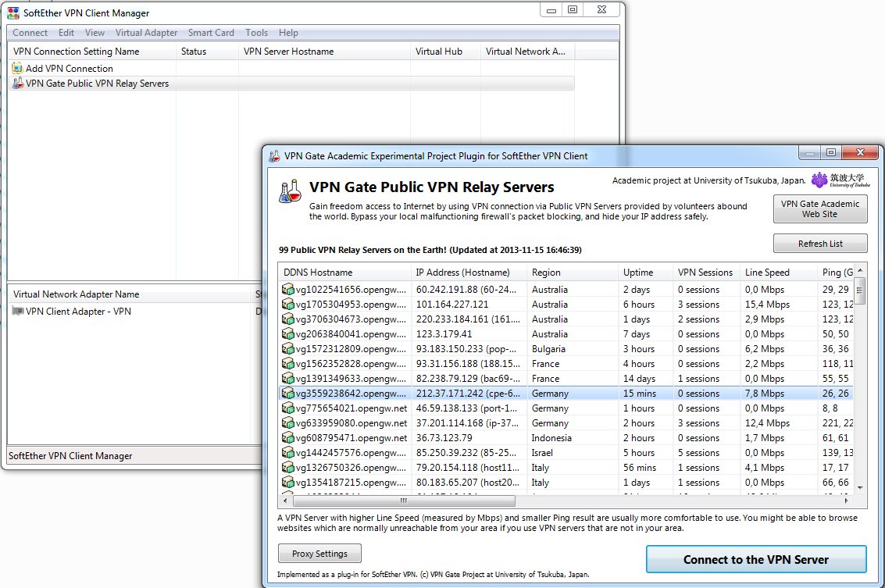Click the horizontal scrollbar right arrow
Screen dimensions: 885x588
tap(846, 501)
